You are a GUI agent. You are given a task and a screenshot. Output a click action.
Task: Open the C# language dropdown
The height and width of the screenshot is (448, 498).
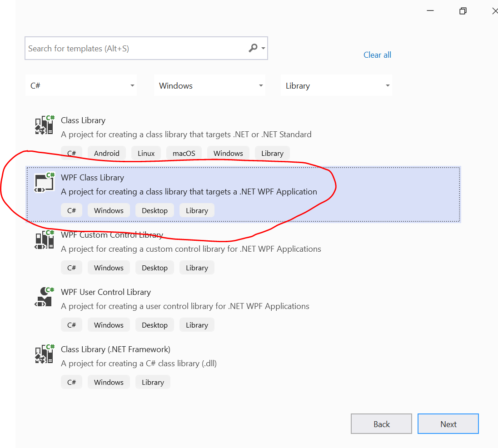(81, 85)
